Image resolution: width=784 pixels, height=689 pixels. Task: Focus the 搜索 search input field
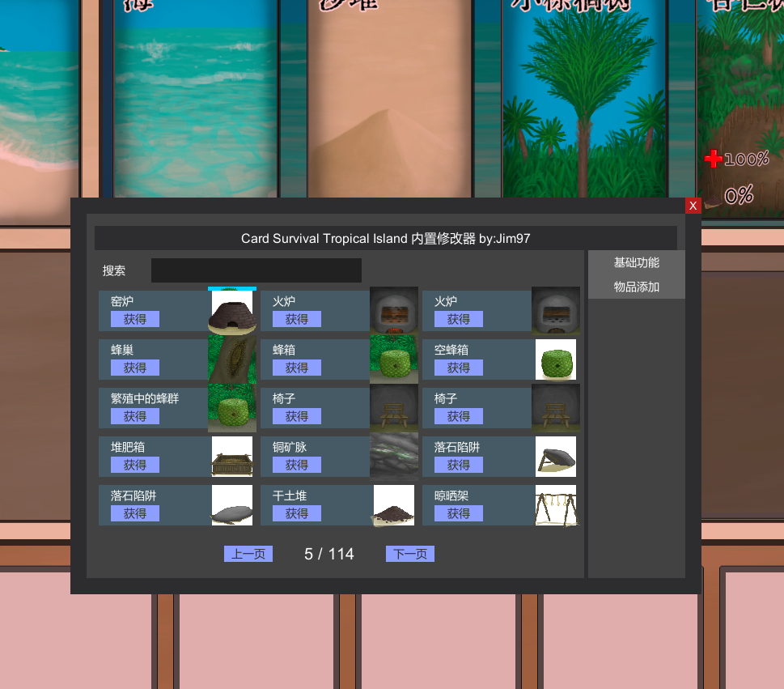click(256, 270)
